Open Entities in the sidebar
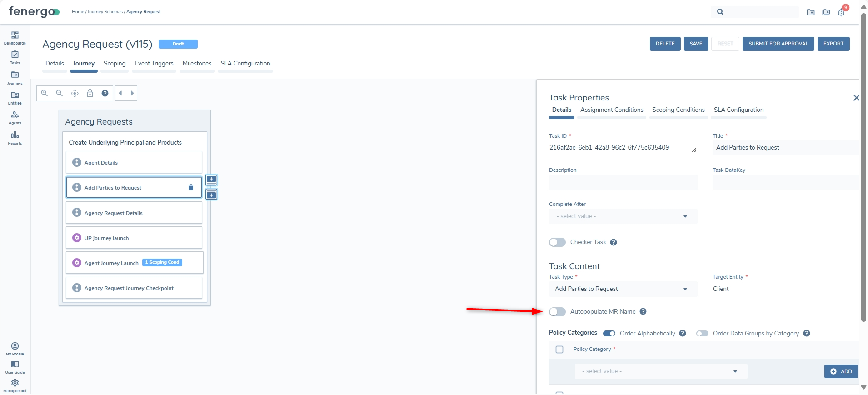This screenshot has height=395, width=868. pyautogui.click(x=15, y=98)
